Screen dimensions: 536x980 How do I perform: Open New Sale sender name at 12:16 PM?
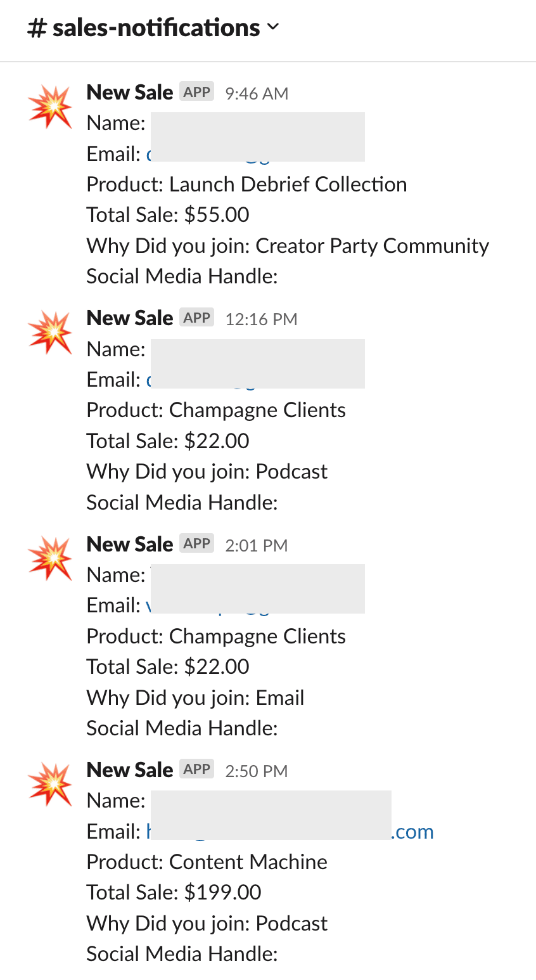(130, 318)
